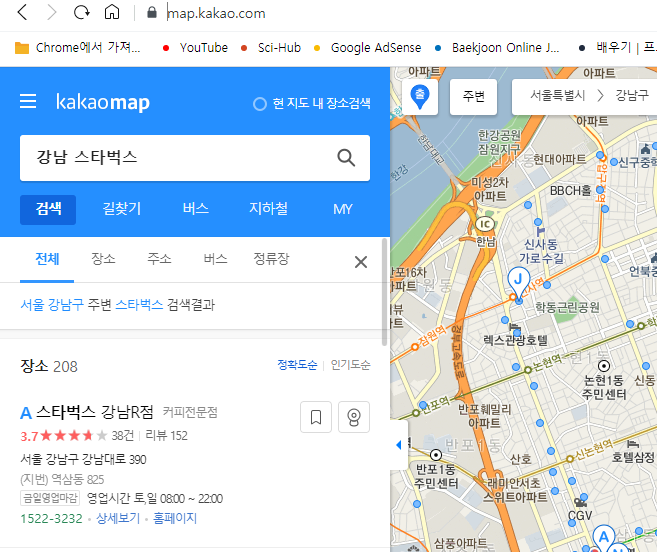657x552 pixels.
Task: Click the 논현1동 주민센터 map marker
Action: [603, 366]
